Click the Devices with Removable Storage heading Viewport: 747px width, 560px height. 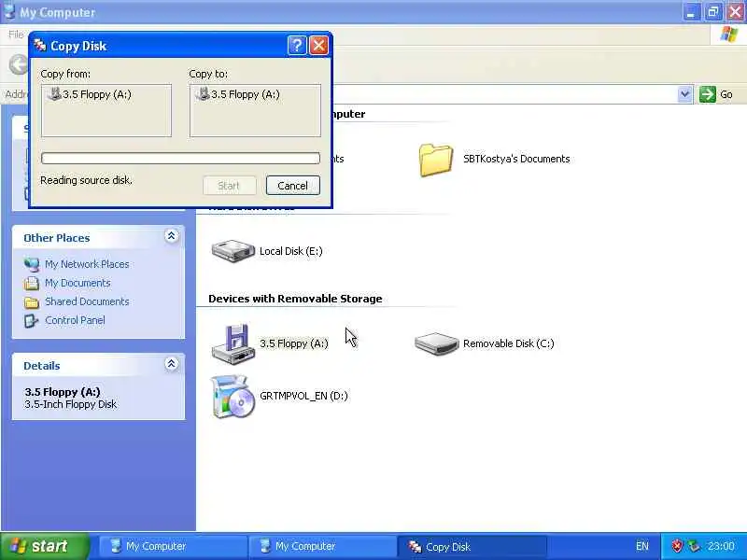click(x=295, y=299)
